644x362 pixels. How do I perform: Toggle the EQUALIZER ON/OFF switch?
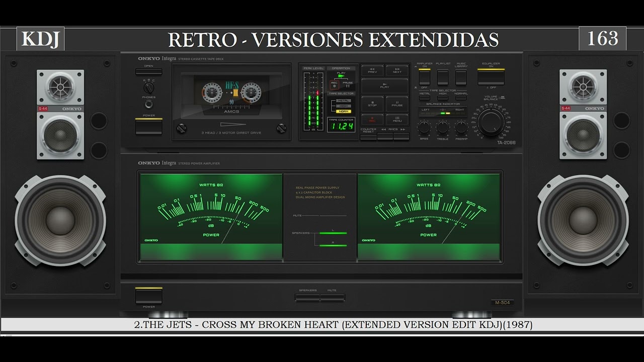pyautogui.click(x=491, y=77)
